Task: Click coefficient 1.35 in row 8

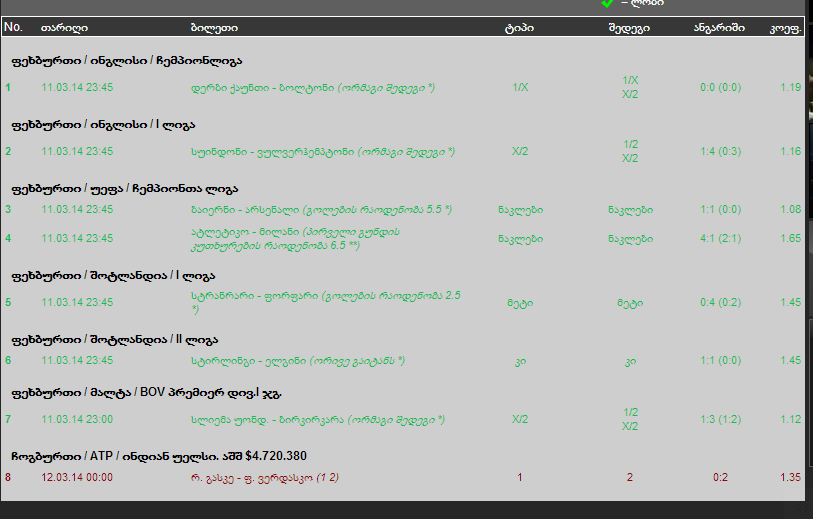Action: point(791,477)
